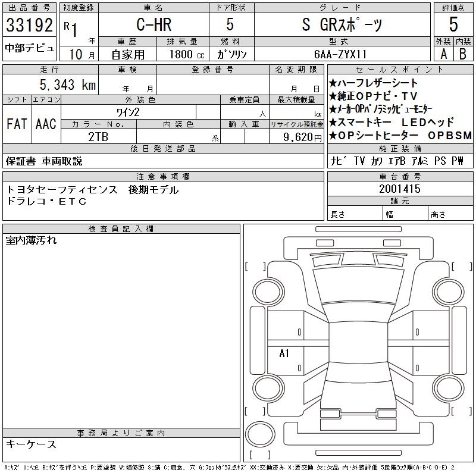Click the 車台番号 header
This screenshot has width=476, height=476.
pyautogui.click(x=400, y=176)
